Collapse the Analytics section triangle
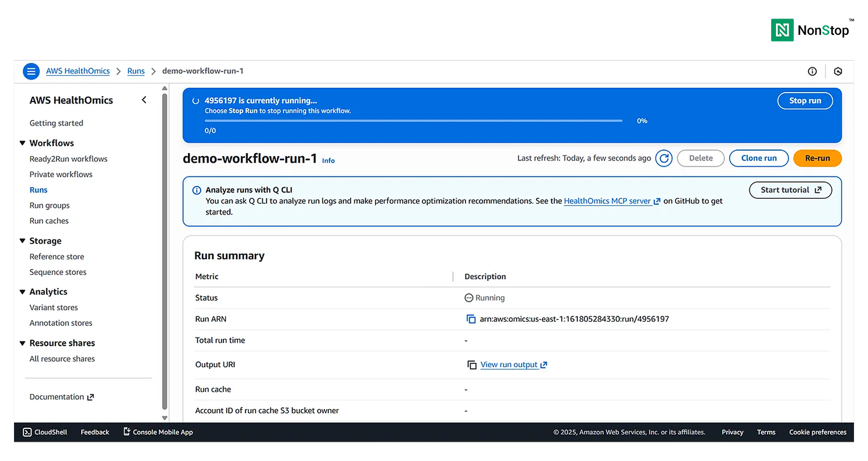Image resolution: width=868 pixels, height=461 pixels. (x=22, y=291)
